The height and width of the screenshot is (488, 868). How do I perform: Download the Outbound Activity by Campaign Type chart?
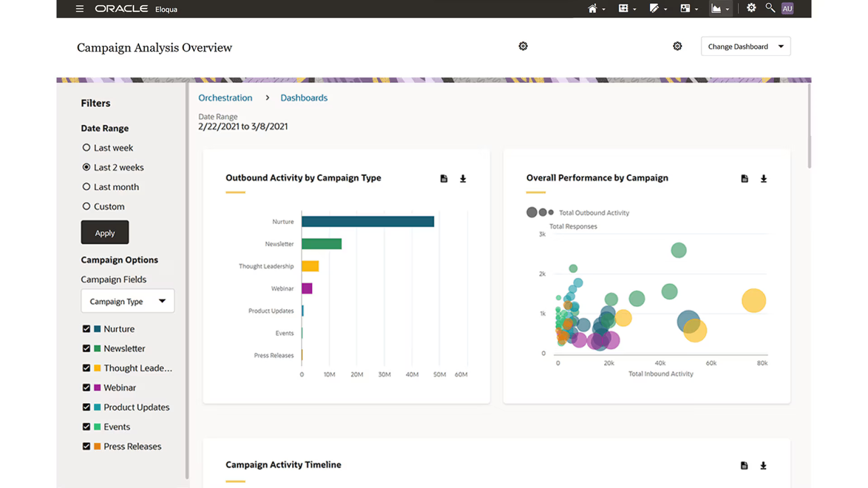[x=462, y=178]
